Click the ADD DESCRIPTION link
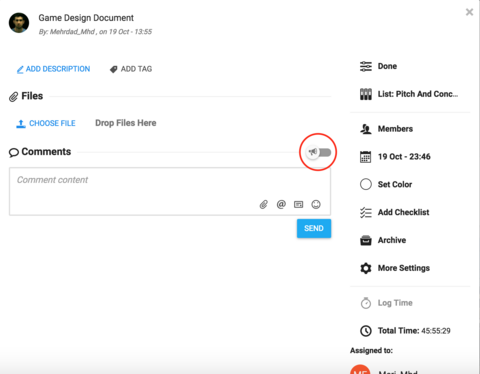 (x=53, y=69)
